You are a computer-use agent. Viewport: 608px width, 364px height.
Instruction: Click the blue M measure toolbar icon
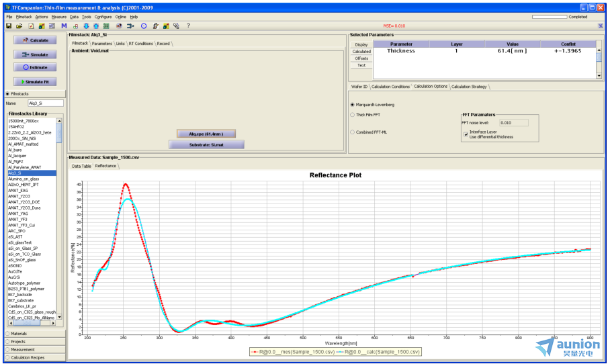64,26
